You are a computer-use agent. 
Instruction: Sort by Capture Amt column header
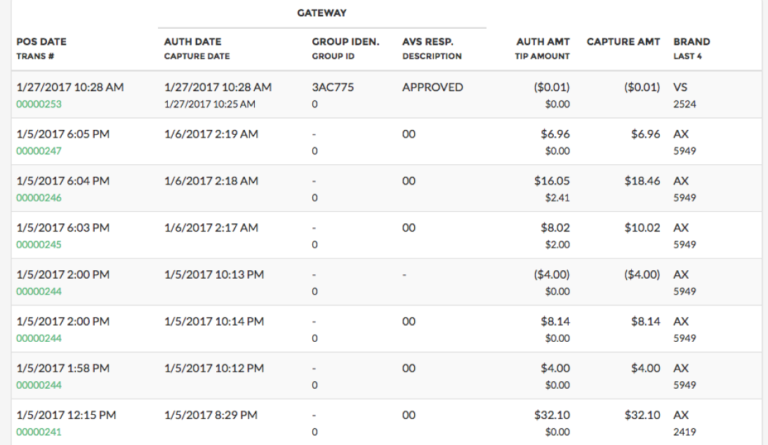coord(623,42)
